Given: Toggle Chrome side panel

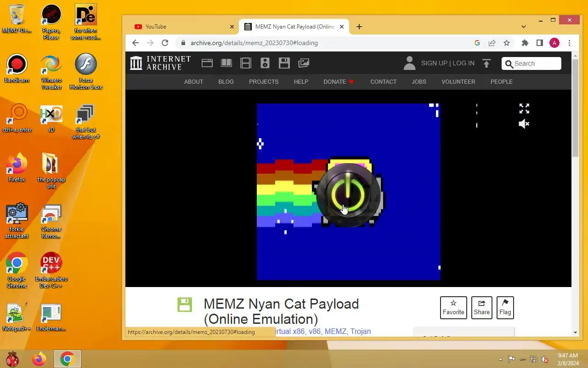Looking at the screenshot, I should pos(540,43).
